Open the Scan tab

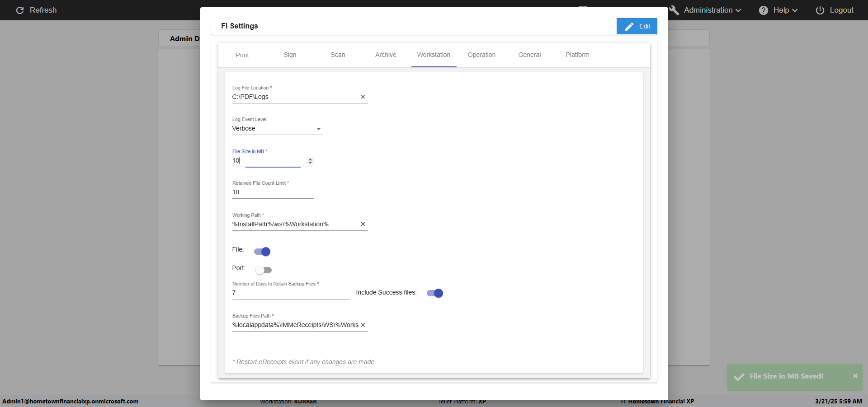click(338, 55)
